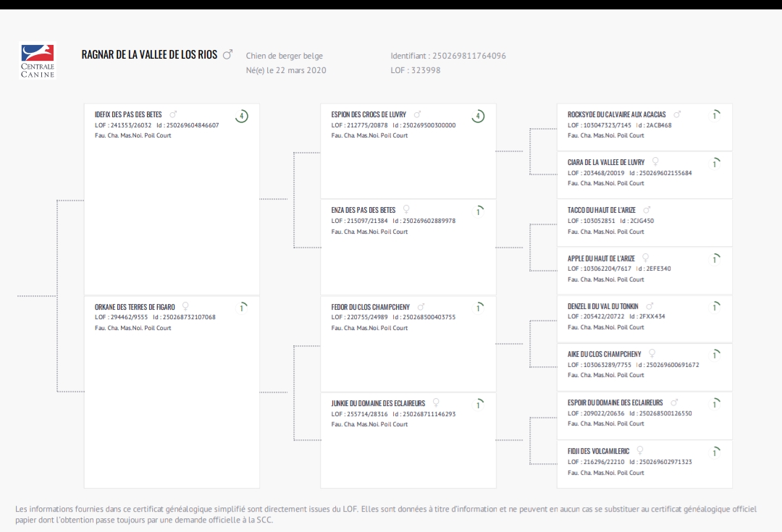Screen dimensions: 782x532
Task: Open FEDOR DU CLOS CHAMPCHENY pedigree entry
Action: (408, 344)
